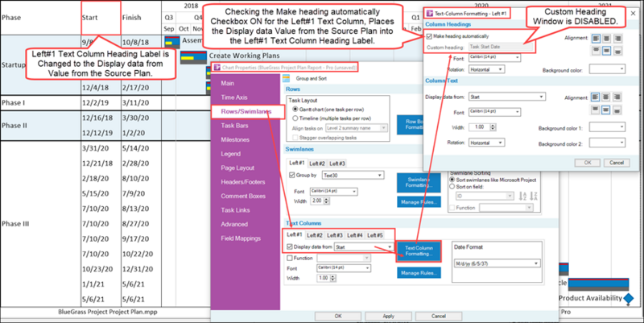Select top vertical alignment icon for Column Headings
The width and height of the screenshot is (644, 323).
596,51
